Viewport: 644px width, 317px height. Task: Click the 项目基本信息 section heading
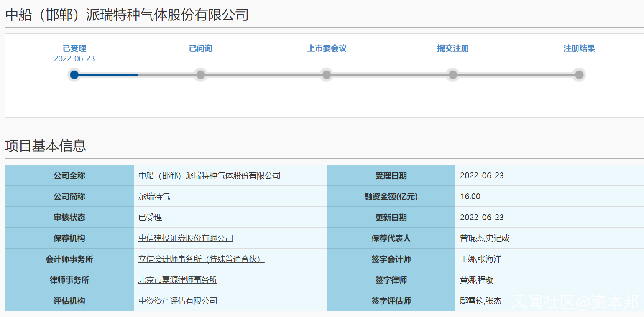[x=46, y=146]
